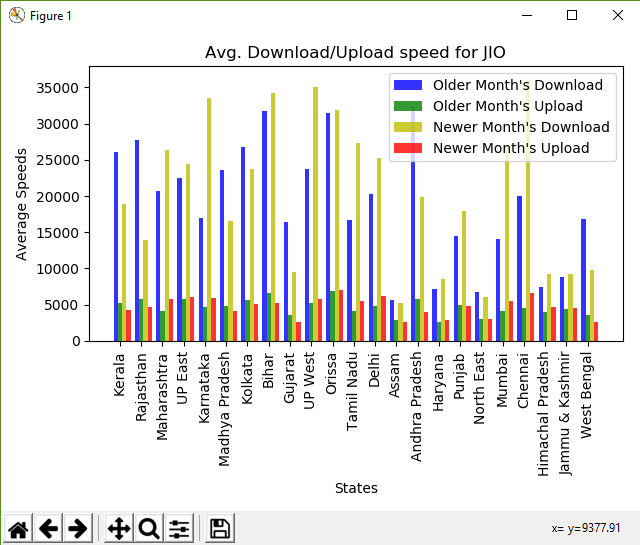Viewport: 640px width, 545px height.
Task: Click the 'UP East' axis label
Action: click(x=182, y=378)
